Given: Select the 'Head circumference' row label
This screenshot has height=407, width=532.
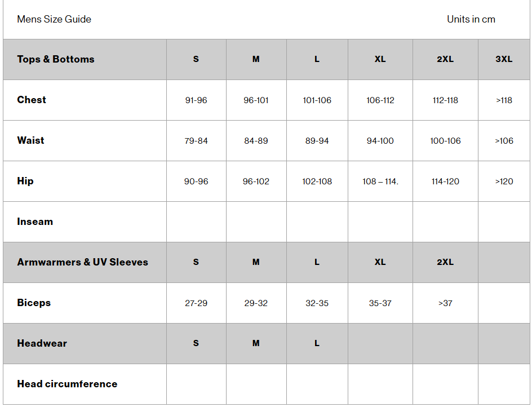Looking at the screenshot, I should [x=67, y=384].
